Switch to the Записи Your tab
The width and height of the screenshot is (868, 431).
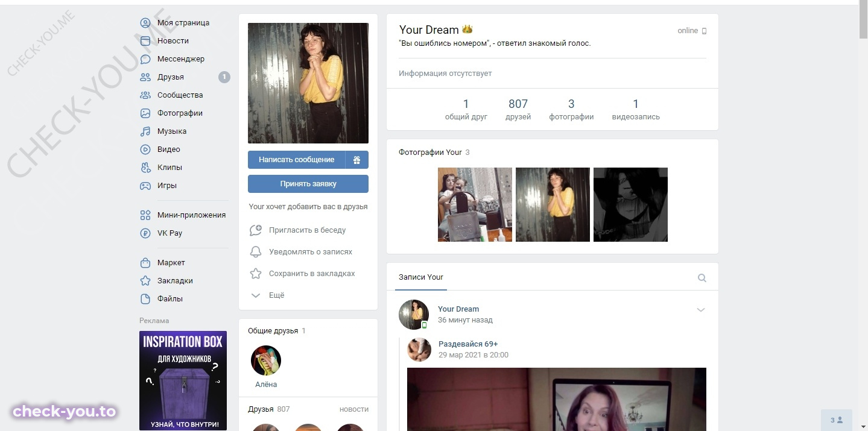click(421, 277)
